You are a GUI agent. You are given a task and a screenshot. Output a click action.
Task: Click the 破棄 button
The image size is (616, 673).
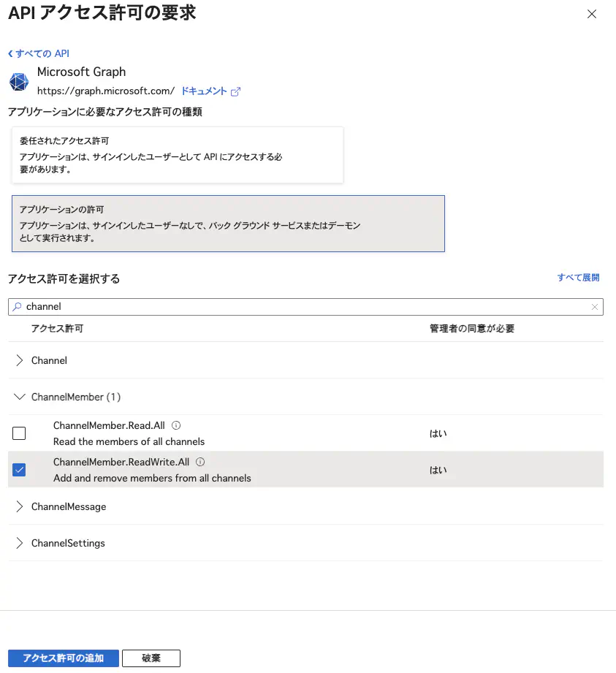click(151, 658)
